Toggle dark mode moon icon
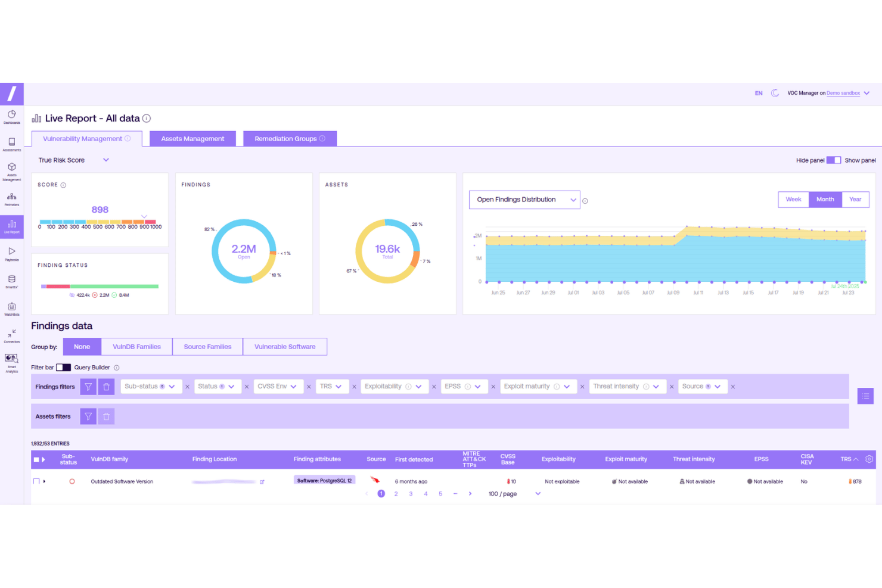Viewport: 882px width, 588px height. pos(775,93)
